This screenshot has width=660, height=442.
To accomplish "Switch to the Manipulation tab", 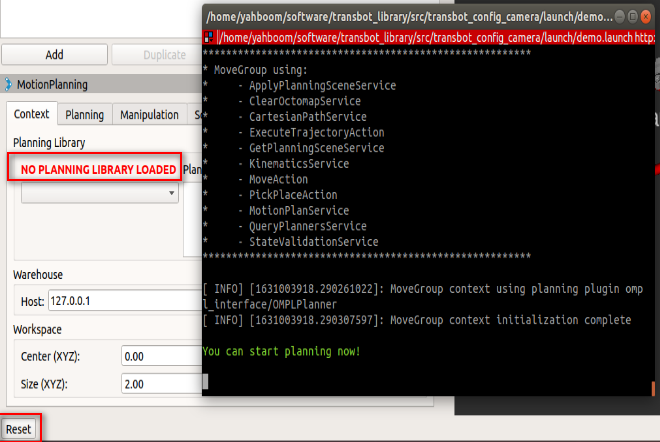I will click(149, 115).
